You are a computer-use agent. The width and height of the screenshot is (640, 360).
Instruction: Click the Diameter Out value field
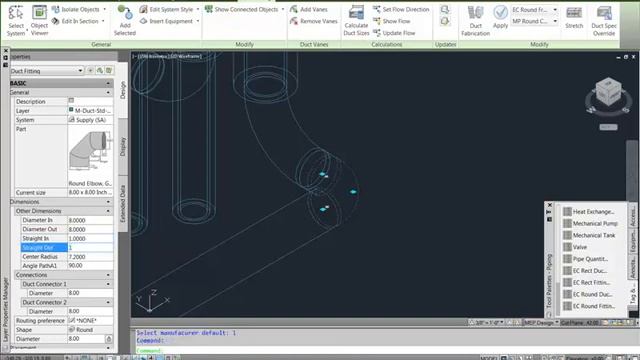point(90,229)
